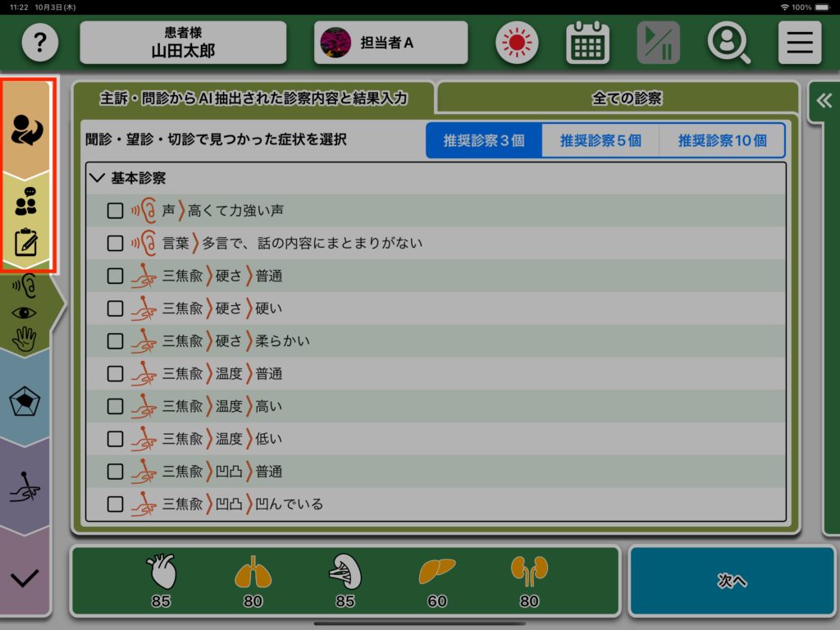Tick the 三焦兪 温度 低い checkbox
This screenshot has width=840, height=630.
coord(116,439)
